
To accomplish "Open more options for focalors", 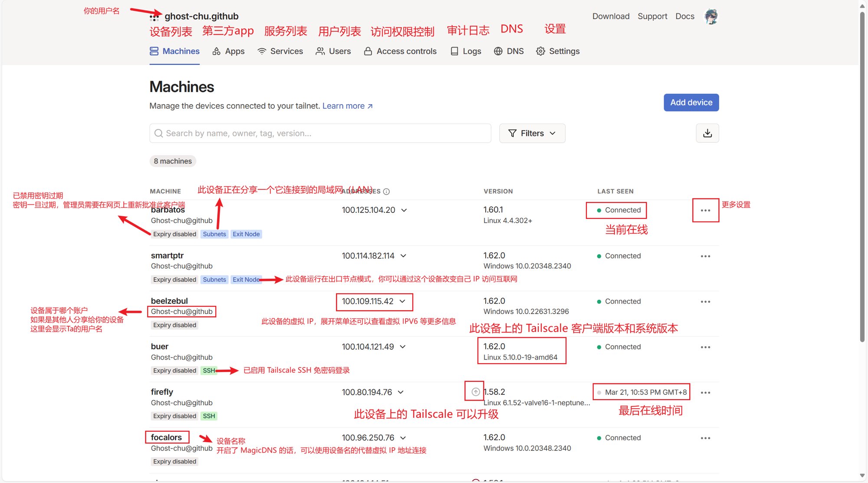I will (706, 438).
